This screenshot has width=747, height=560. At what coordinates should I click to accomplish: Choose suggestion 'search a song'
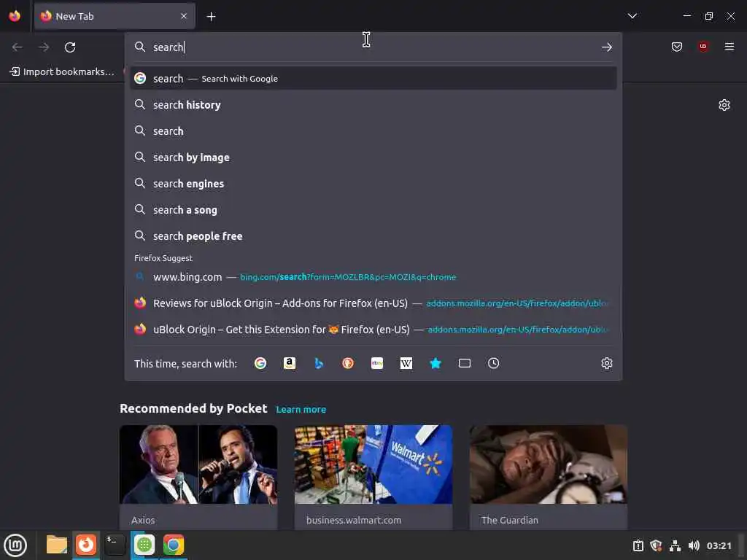tap(373, 209)
